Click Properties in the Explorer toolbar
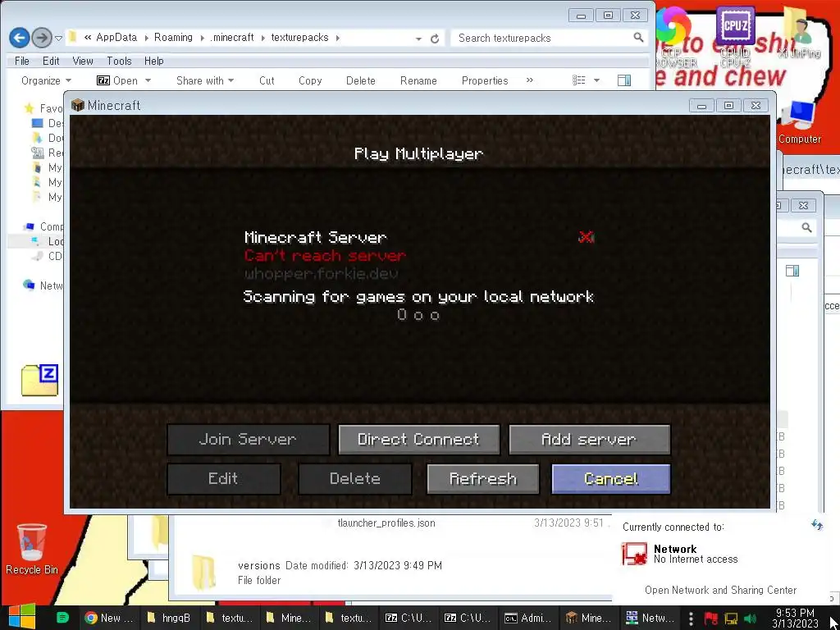Viewport: 840px width, 630px height. coord(484,80)
